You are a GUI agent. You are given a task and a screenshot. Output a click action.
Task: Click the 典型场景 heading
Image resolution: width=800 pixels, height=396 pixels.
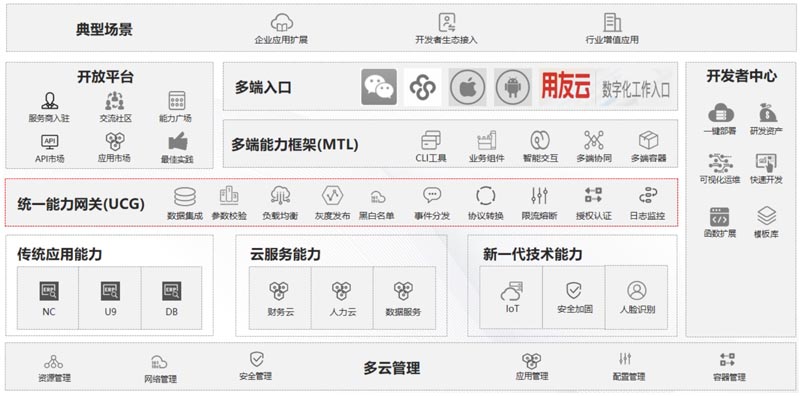[x=104, y=29]
